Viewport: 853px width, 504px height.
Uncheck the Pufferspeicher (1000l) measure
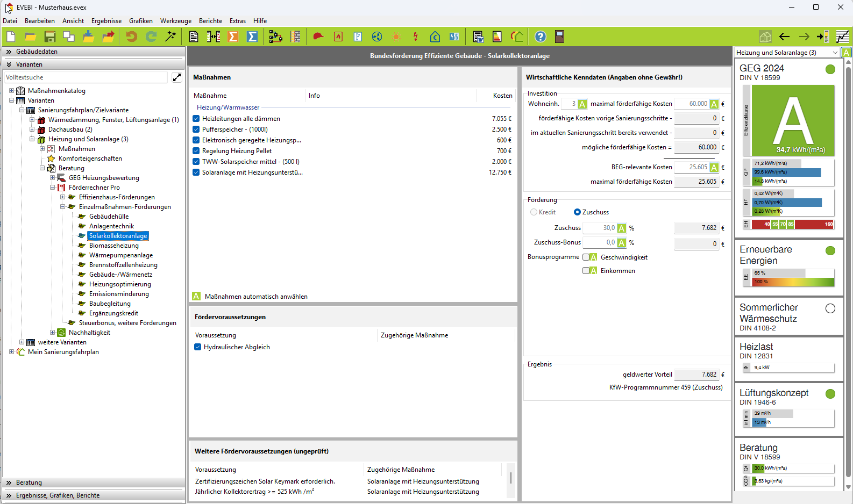tap(196, 129)
